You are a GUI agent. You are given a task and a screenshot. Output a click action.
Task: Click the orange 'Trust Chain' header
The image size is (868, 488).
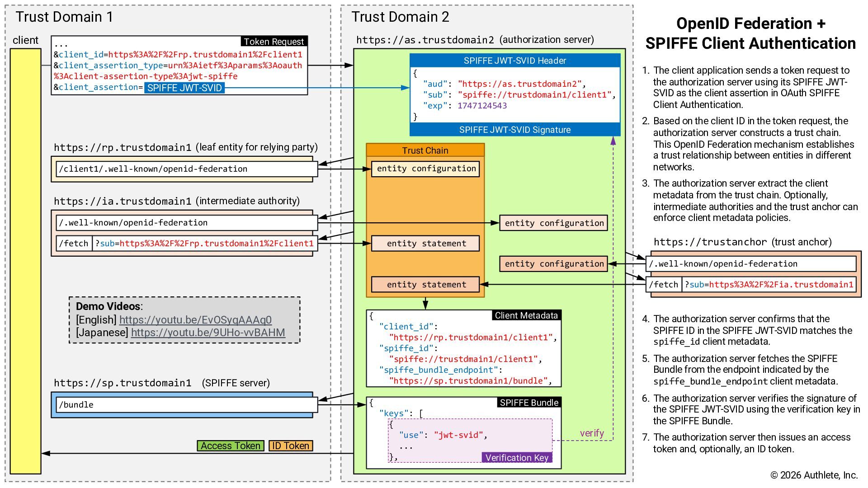(425, 150)
